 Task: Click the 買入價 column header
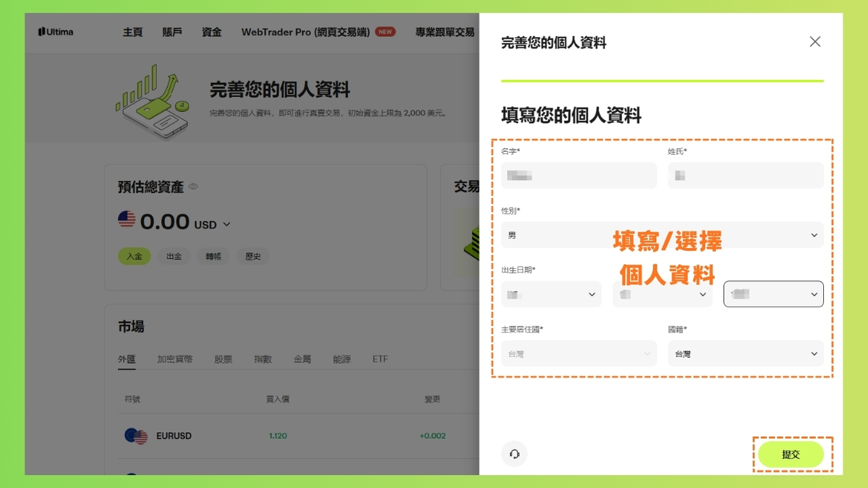click(x=278, y=399)
